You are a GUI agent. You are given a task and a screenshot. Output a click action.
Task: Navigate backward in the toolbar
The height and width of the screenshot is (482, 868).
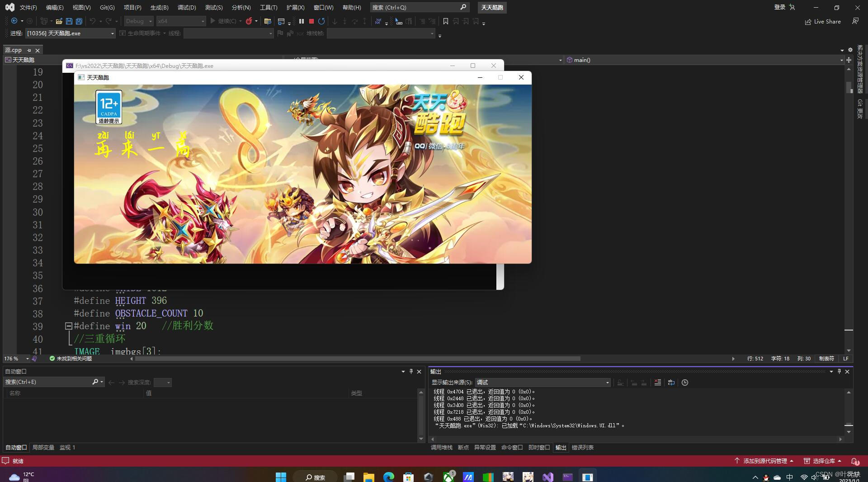14,21
